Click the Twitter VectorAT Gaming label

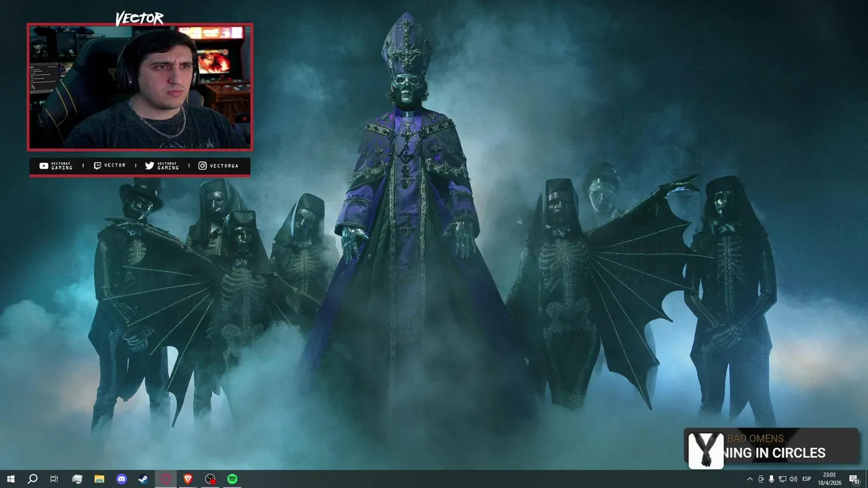click(x=162, y=165)
